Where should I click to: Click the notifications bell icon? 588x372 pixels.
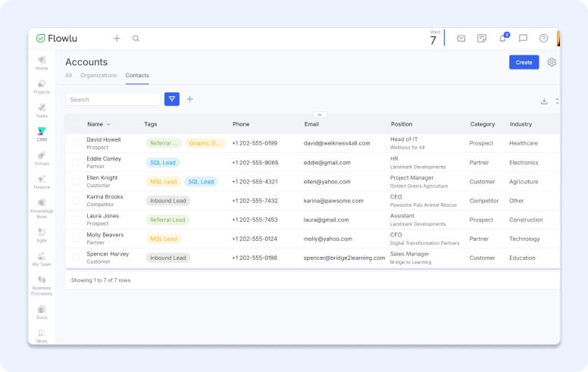coord(502,39)
